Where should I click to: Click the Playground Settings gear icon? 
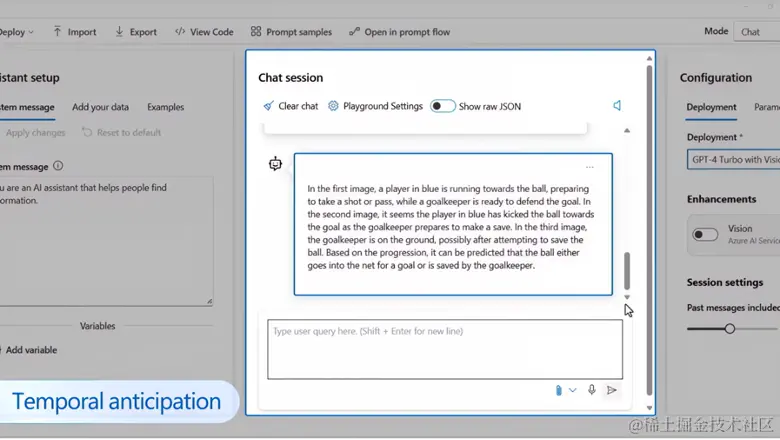(333, 106)
